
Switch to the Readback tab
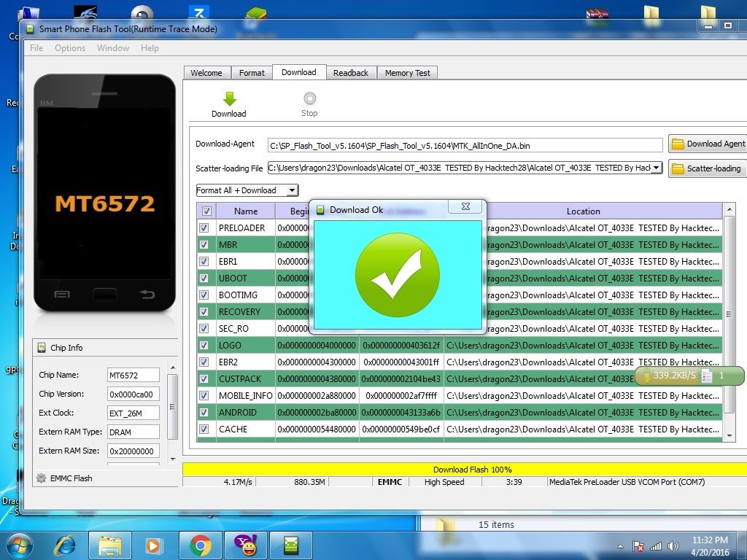click(x=351, y=73)
